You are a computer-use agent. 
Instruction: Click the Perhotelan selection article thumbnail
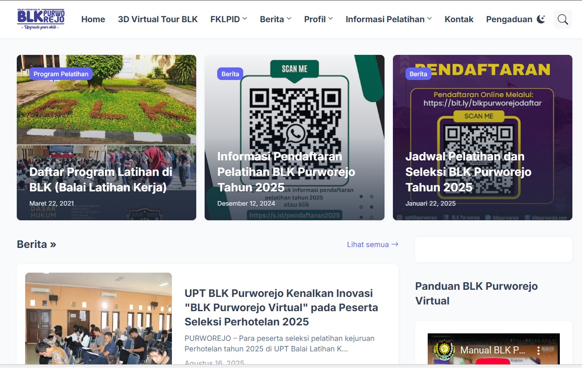coord(99,318)
